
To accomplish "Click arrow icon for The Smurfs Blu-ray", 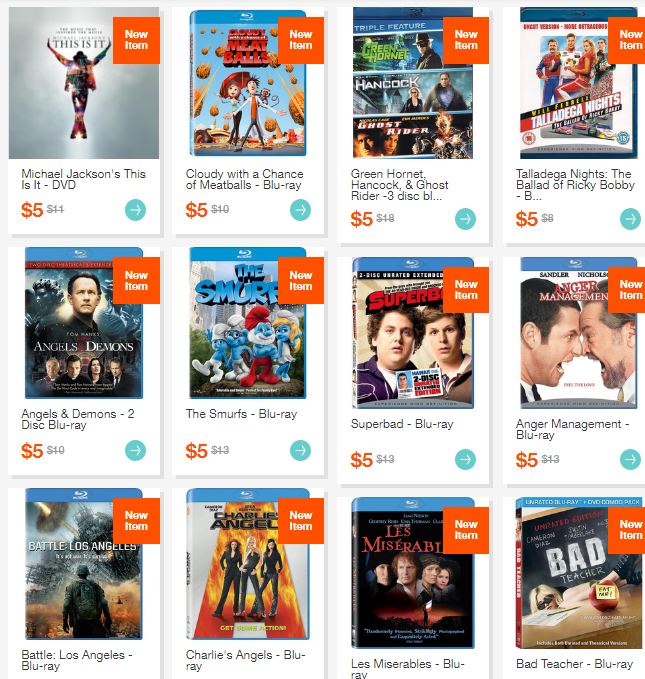I will pyautogui.click(x=300, y=450).
